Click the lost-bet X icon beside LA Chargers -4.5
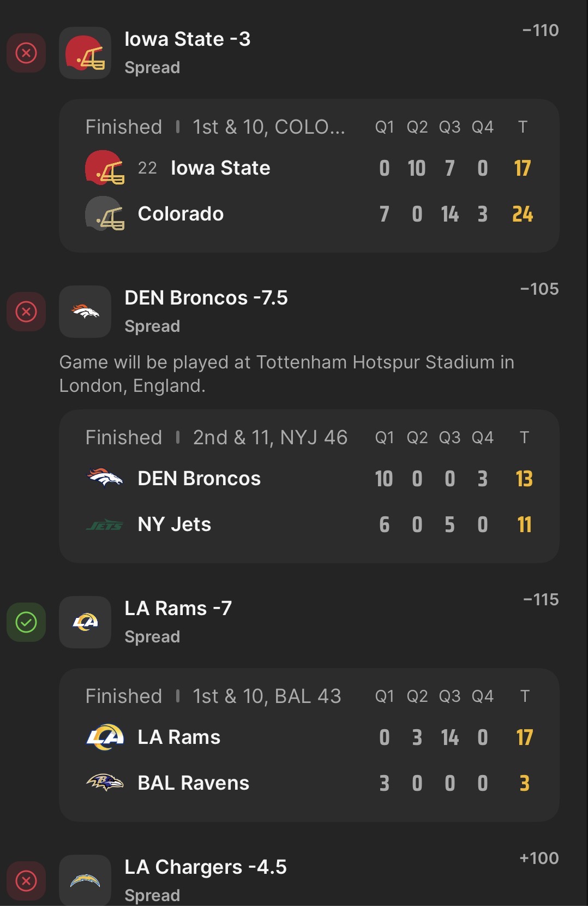 click(26, 880)
